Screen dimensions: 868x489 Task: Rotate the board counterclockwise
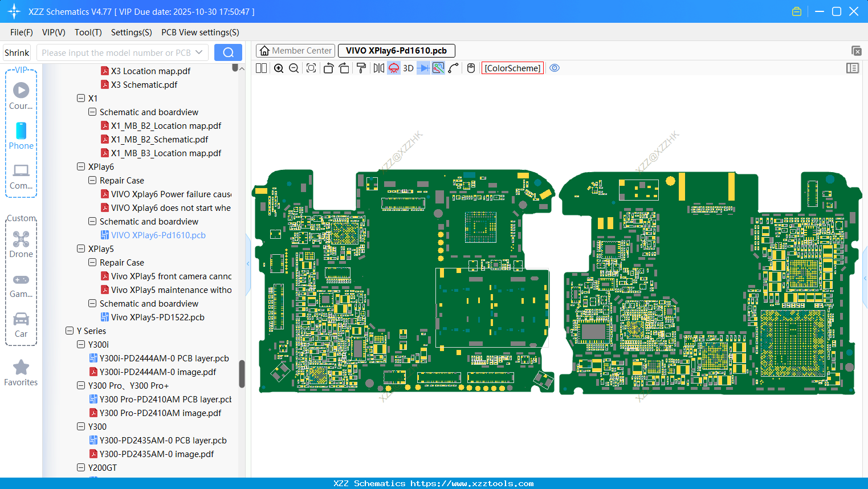point(328,68)
